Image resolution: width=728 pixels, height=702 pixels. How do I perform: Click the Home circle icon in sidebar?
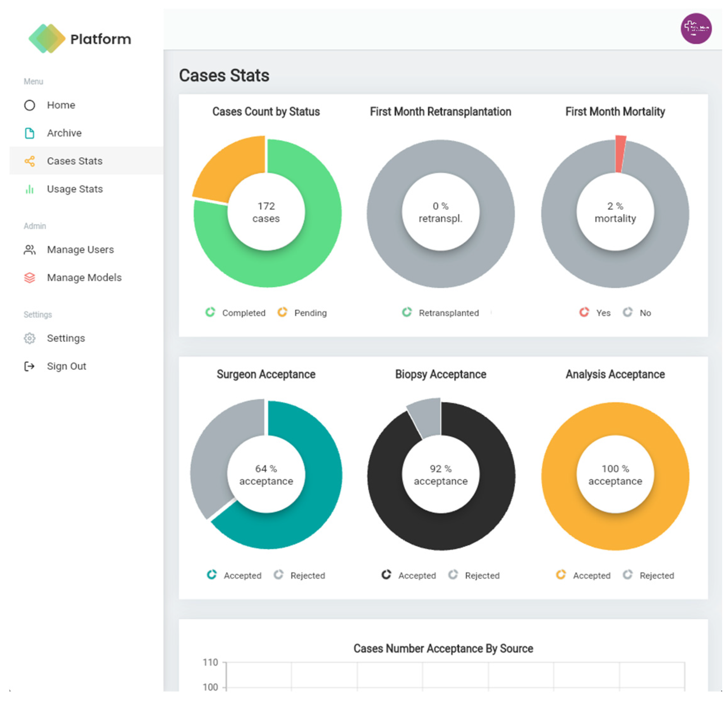(x=30, y=105)
